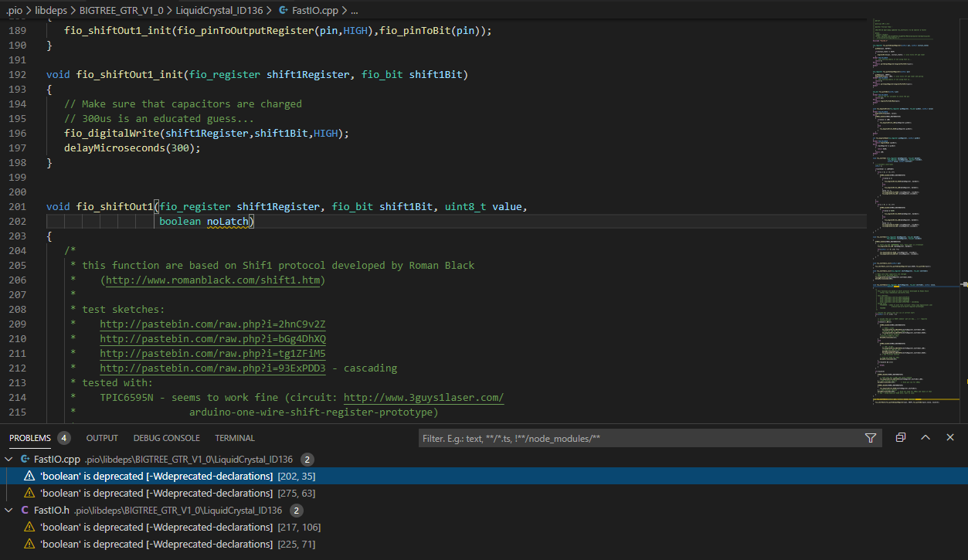Click the 'test sketches:' comment text
The height and width of the screenshot is (560, 968).
point(124,309)
